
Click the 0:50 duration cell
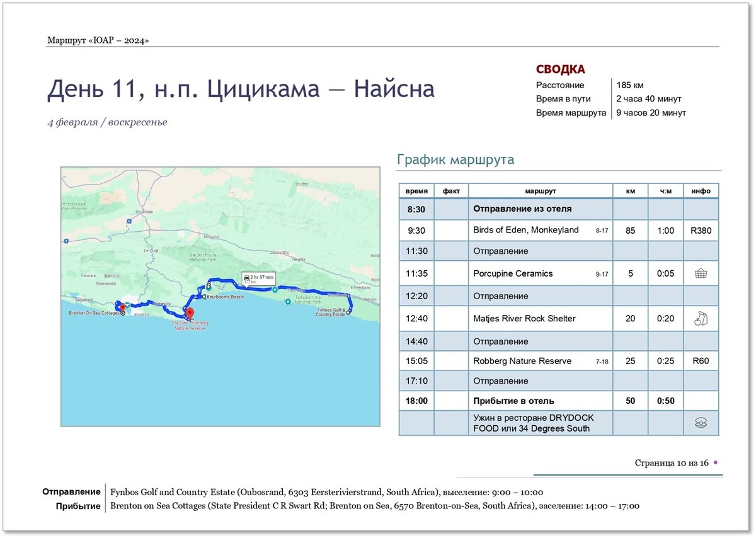pos(665,401)
